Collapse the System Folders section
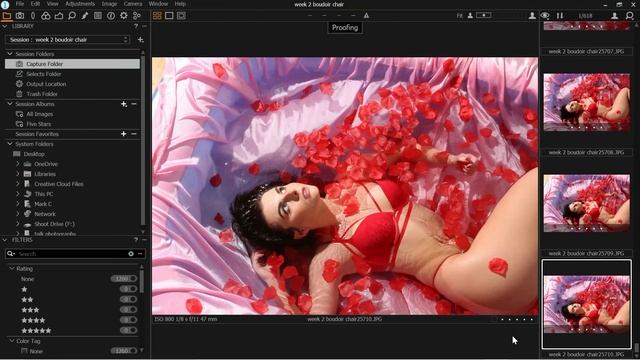640x360 pixels. pos(10,144)
